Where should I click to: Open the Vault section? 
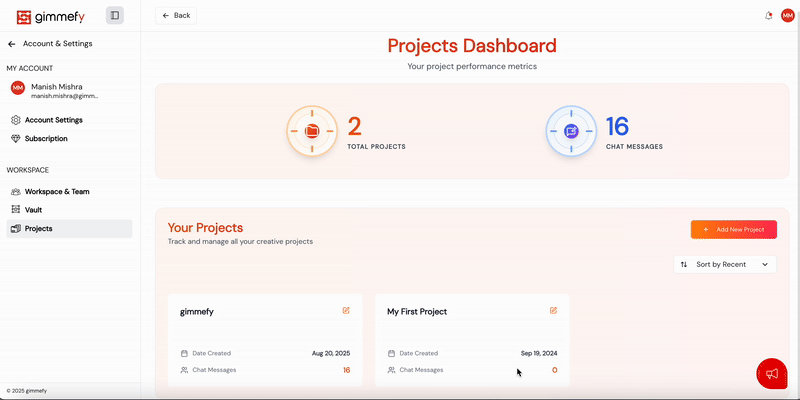point(33,210)
